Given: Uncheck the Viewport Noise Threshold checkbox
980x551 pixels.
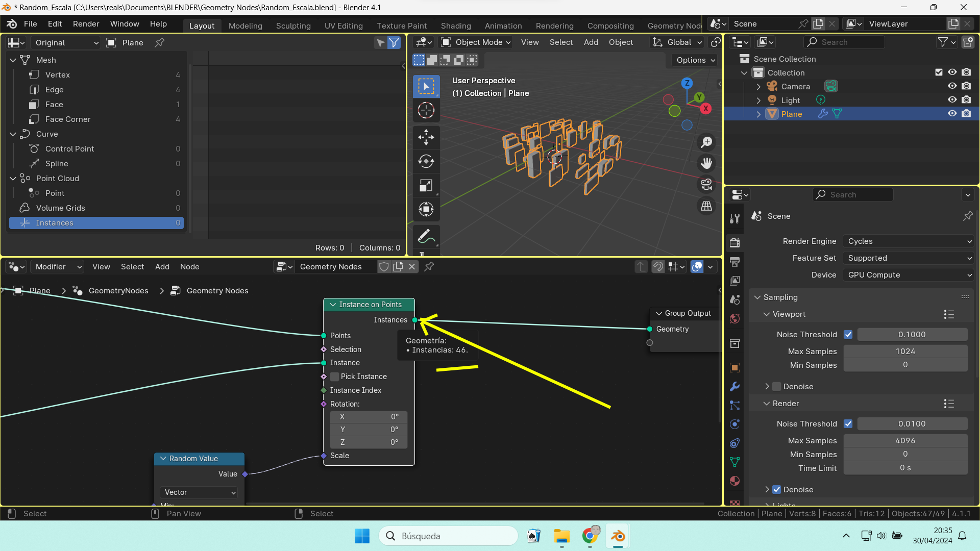Looking at the screenshot, I should [848, 335].
